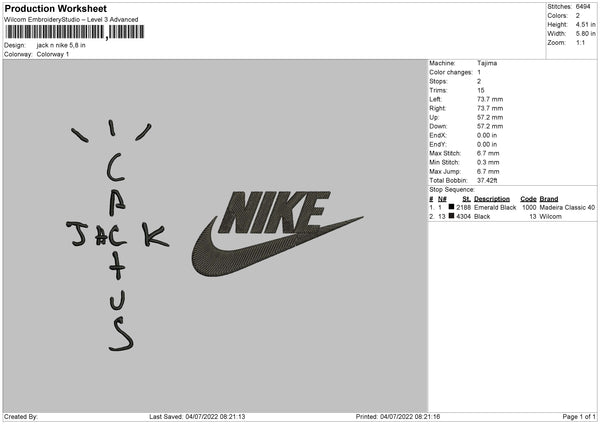Click the Emerald Black color swatch
This screenshot has height=424, width=600.
point(451,207)
